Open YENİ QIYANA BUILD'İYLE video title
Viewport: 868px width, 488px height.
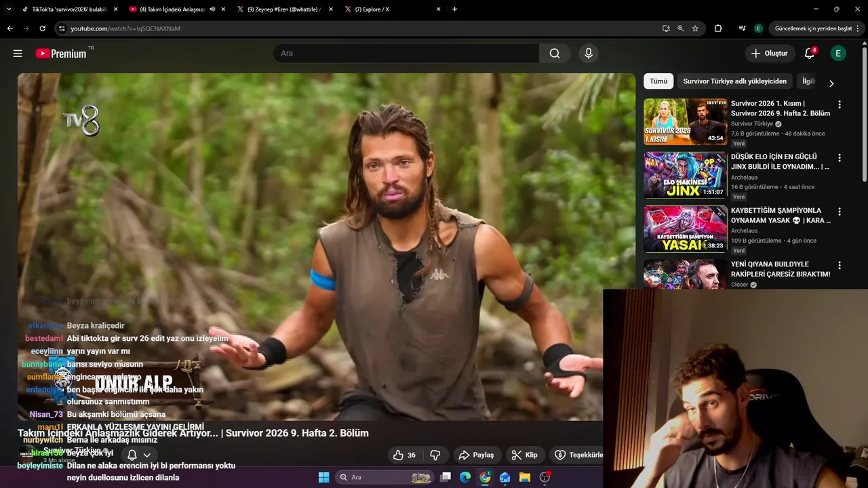coord(781,269)
